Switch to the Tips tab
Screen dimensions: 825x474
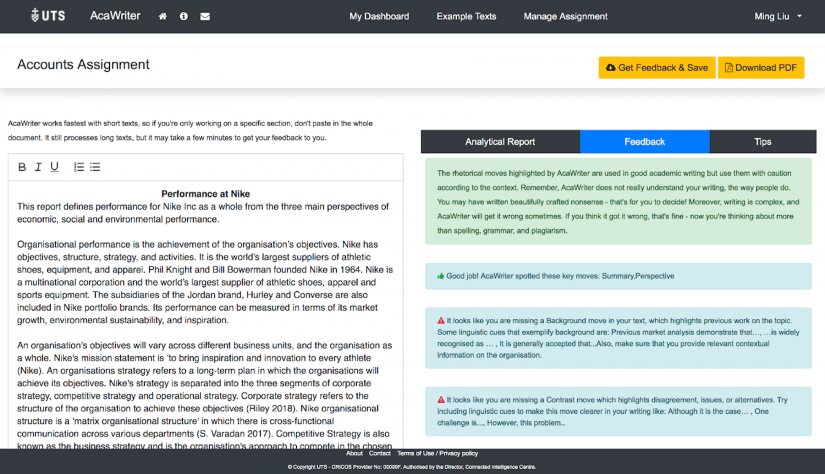[x=762, y=142]
